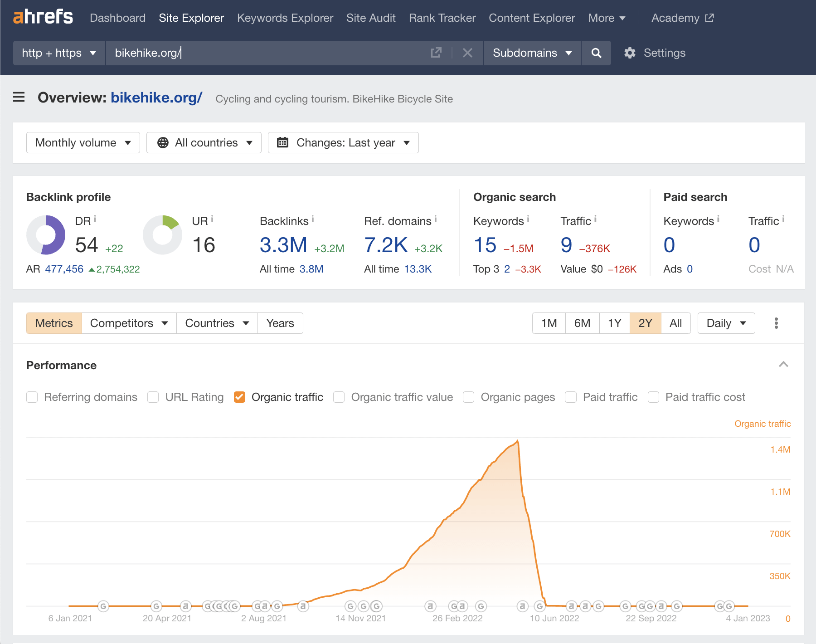The width and height of the screenshot is (816, 644).
Task: Open bikehike.org in a new tab icon
Action: pos(436,53)
